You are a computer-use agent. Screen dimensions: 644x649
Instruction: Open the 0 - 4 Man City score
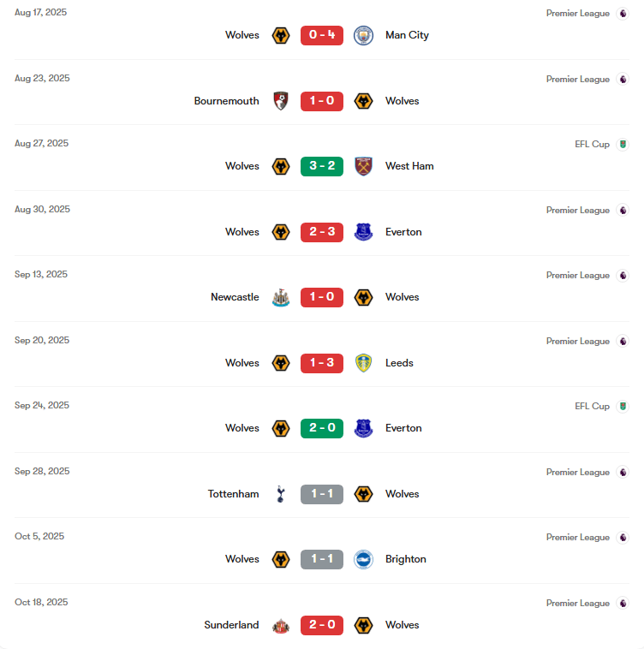click(x=322, y=35)
